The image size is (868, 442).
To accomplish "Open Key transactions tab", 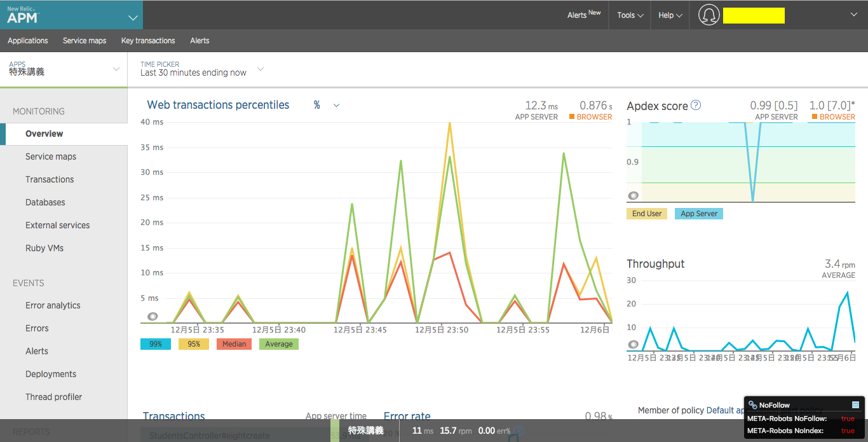I will pyautogui.click(x=148, y=41).
